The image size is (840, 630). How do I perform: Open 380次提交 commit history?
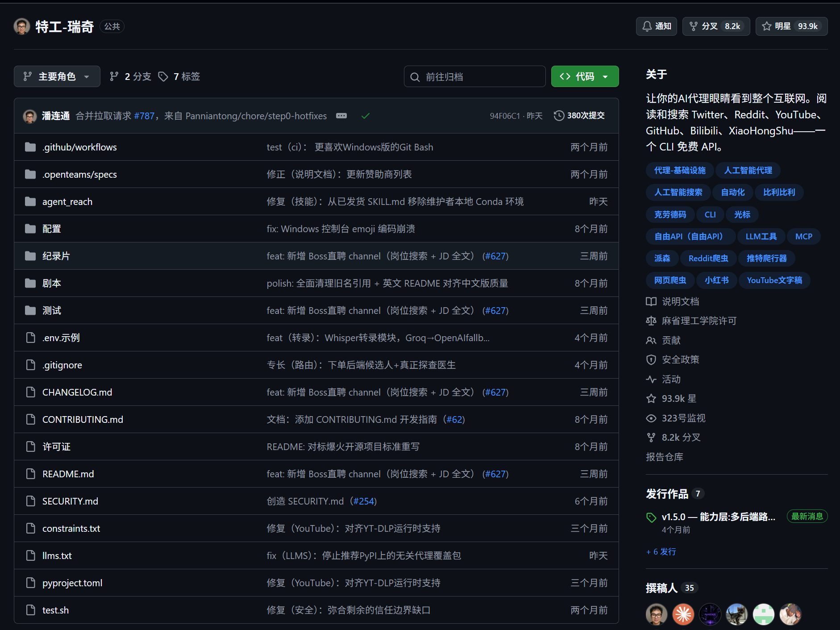(579, 116)
